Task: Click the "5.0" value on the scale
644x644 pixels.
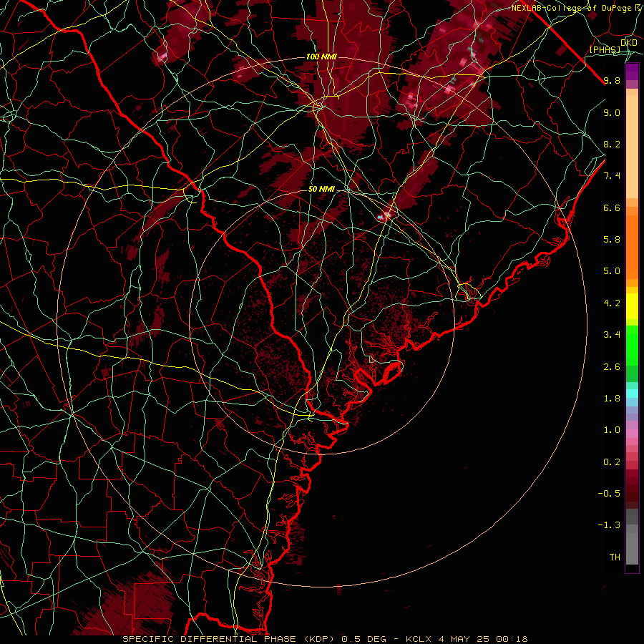Action: coord(612,271)
